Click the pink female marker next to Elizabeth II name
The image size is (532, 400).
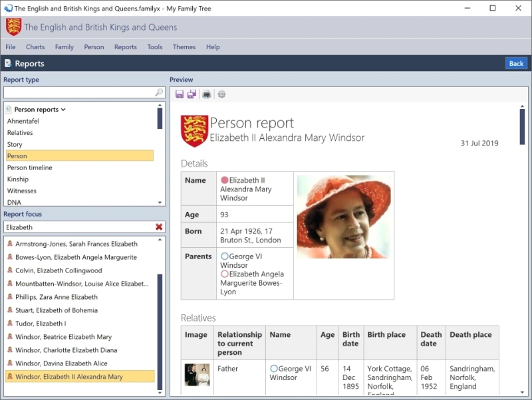(x=224, y=180)
